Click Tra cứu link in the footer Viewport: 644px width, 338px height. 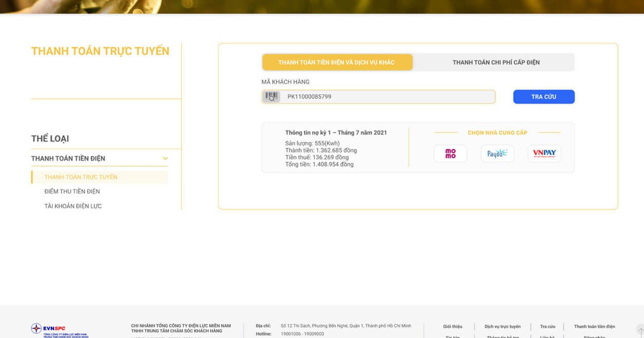tap(547, 327)
